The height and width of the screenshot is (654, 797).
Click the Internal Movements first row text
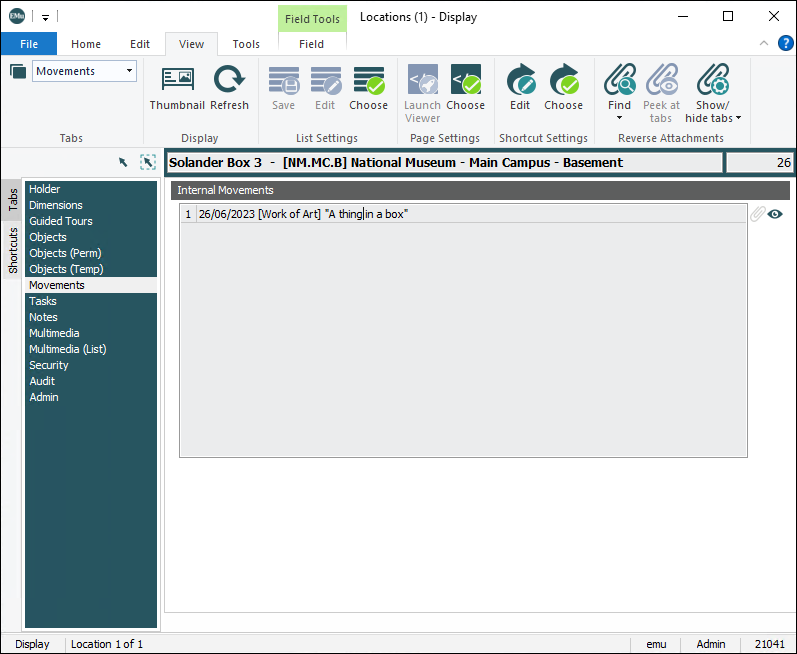303,214
